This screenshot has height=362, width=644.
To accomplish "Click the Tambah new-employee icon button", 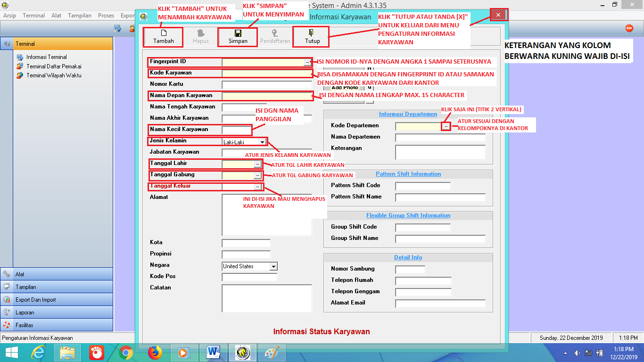I will (x=164, y=37).
